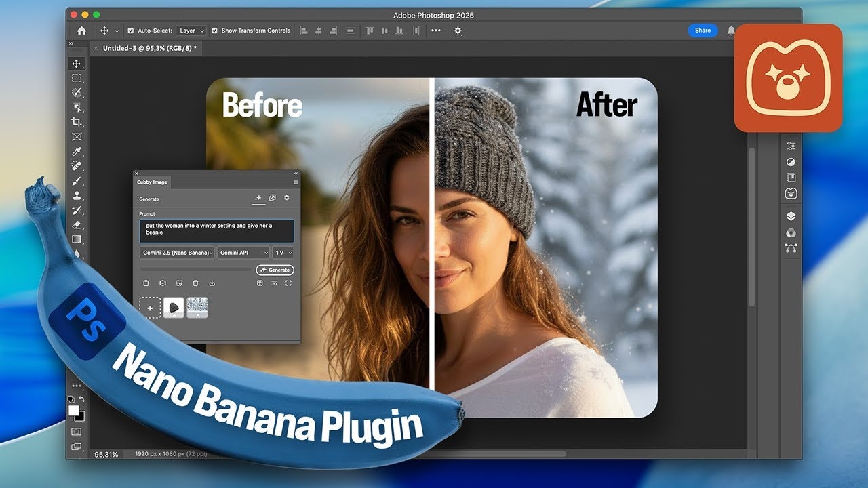Screen dimensions: 868x488
Task: Open the three-dots more align options
Action: (x=435, y=30)
